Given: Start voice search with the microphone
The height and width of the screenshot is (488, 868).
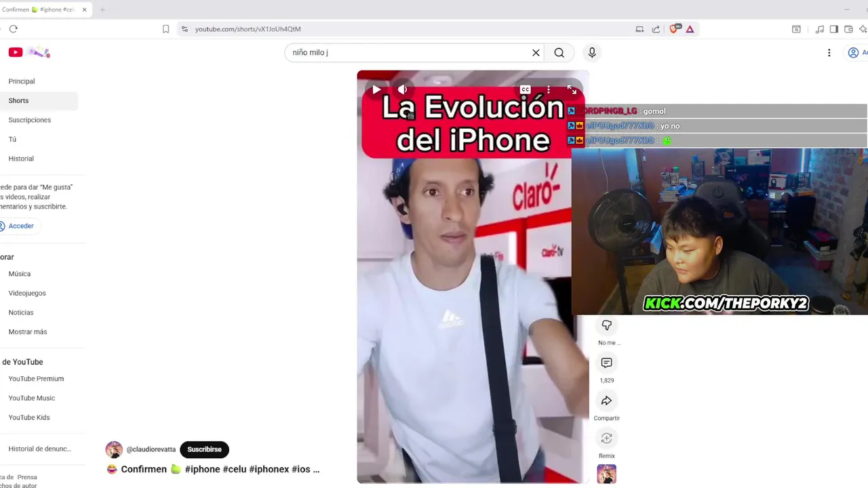Looking at the screenshot, I should tap(592, 52).
